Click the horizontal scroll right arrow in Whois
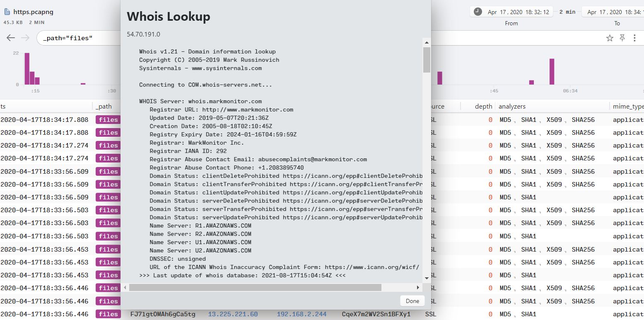The width and height of the screenshot is (644, 320). (x=418, y=287)
